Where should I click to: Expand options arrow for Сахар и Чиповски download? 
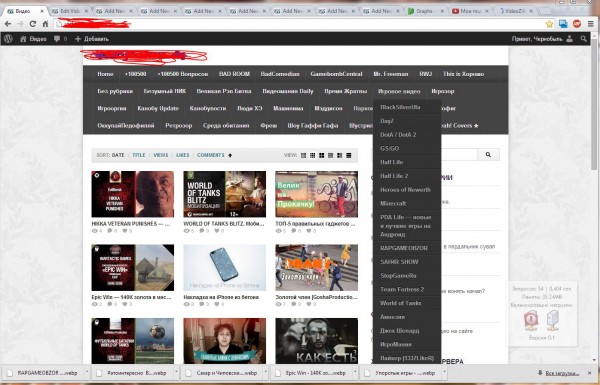[266, 372]
